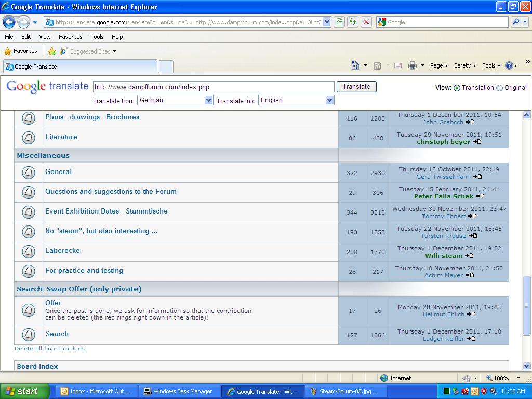Click the Home icon in command bar
Screen dimensions: 532x399
(355, 65)
